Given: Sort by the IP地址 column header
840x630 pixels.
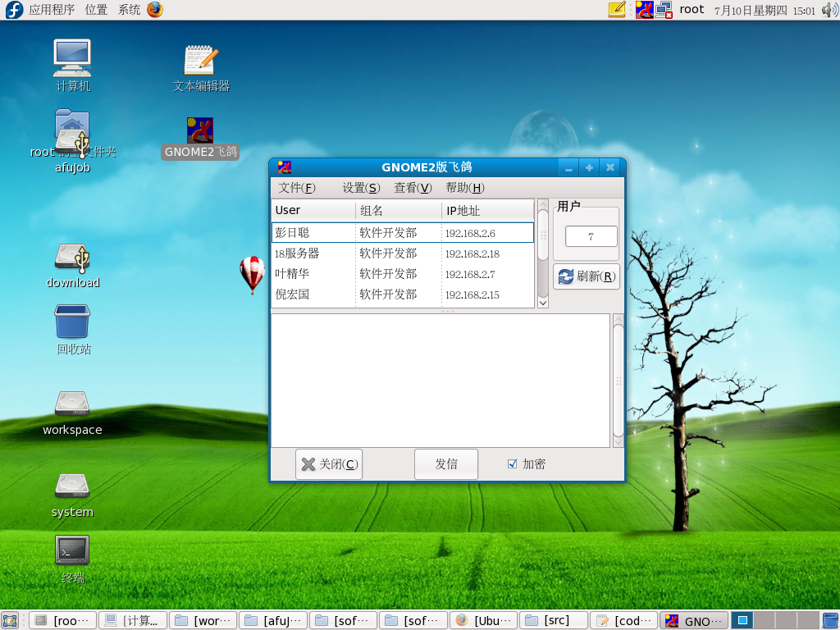Looking at the screenshot, I should (x=487, y=210).
